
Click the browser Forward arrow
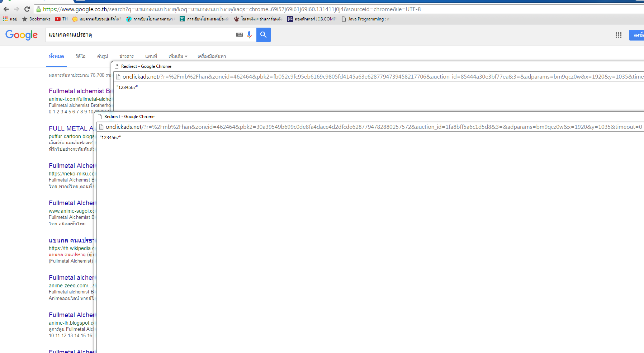pos(16,9)
